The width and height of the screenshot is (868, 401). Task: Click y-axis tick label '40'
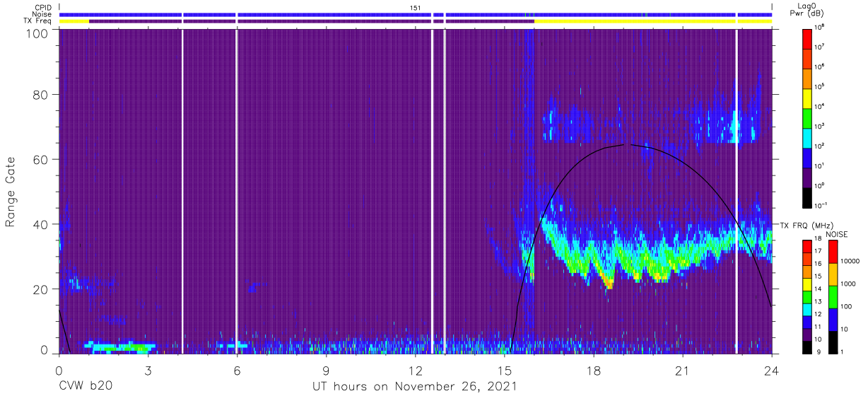(41, 224)
